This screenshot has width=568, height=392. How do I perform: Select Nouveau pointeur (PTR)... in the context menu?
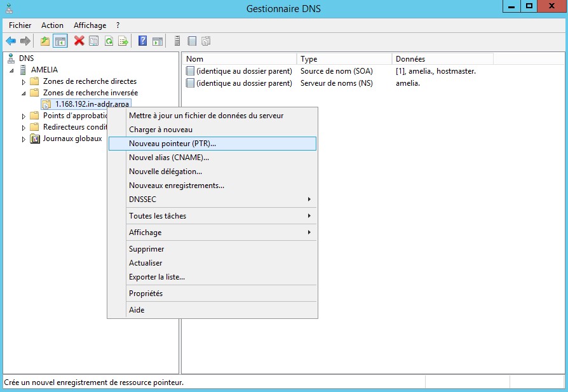click(x=172, y=144)
